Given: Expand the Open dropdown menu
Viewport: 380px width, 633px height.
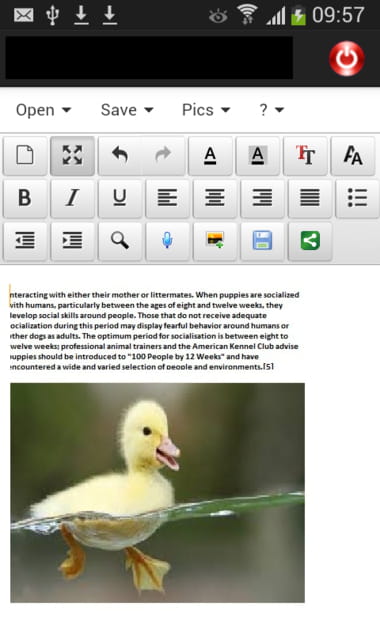Looking at the screenshot, I should pos(44,110).
